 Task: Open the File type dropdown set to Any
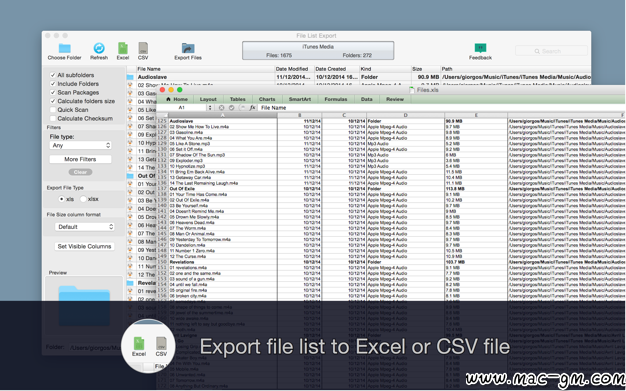click(80, 145)
